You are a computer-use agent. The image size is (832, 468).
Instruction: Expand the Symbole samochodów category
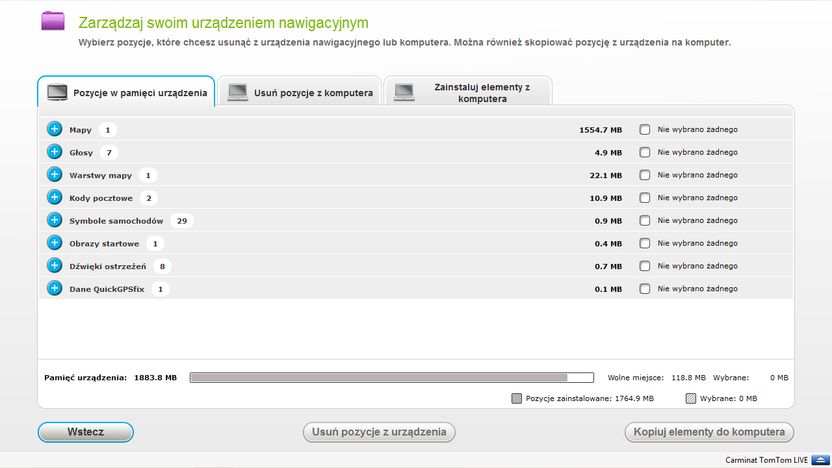pyautogui.click(x=54, y=220)
